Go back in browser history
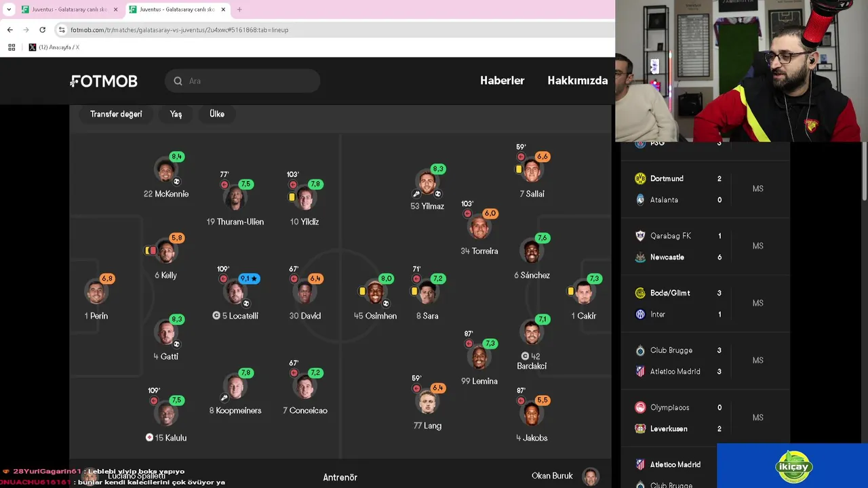The height and width of the screenshot is (488, 868). click(9, 30)
